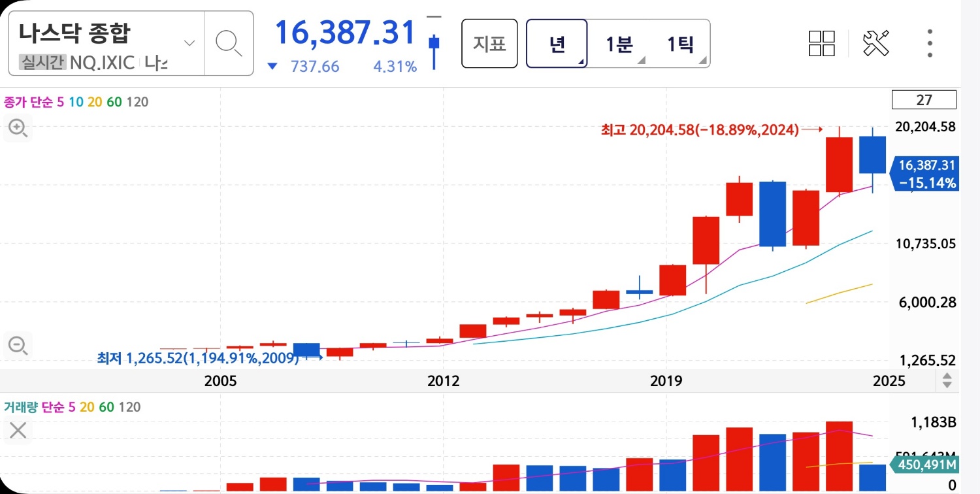
Task: Select the 종가 단순 price indicator label
Action: (x=27, y=102)
